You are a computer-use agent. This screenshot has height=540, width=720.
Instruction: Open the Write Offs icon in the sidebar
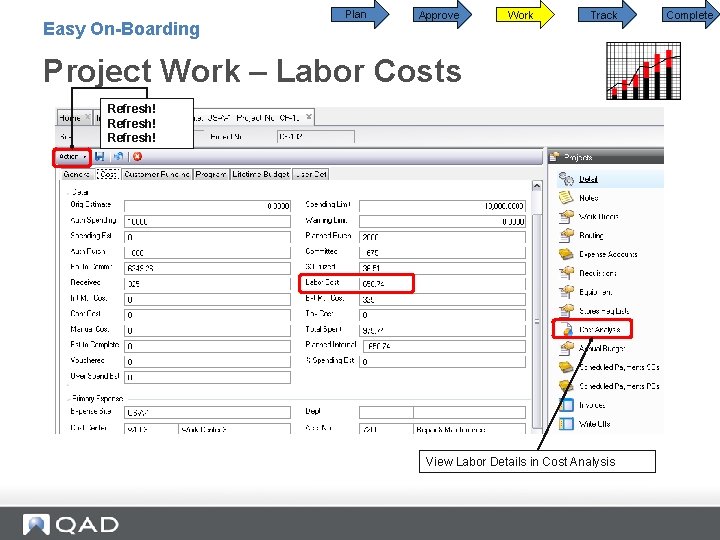point(566,423)
